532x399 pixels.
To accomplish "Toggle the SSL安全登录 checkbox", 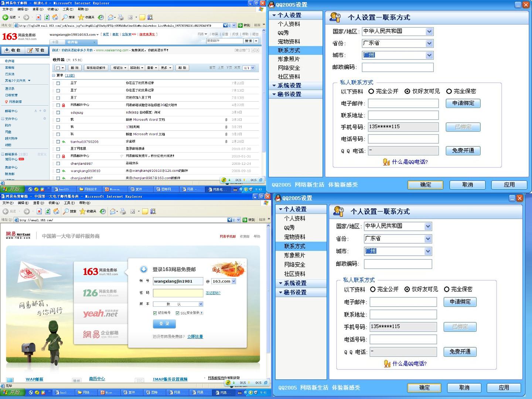I will coord(177,313).
